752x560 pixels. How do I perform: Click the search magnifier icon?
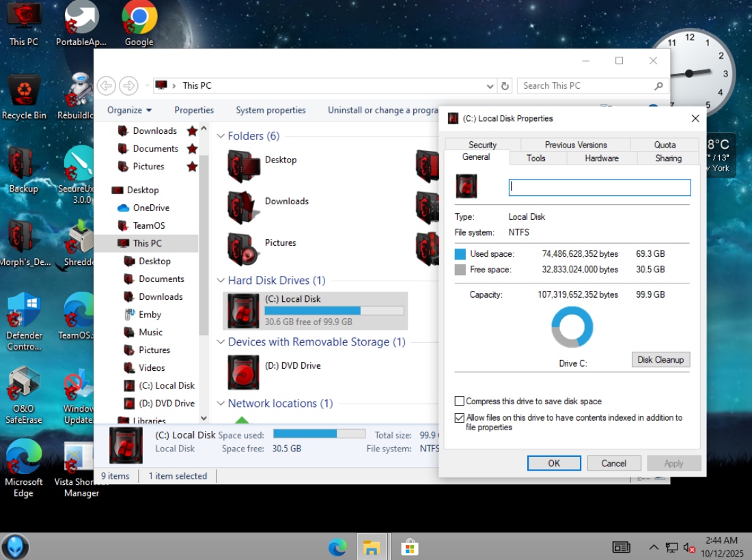[658, 86]
